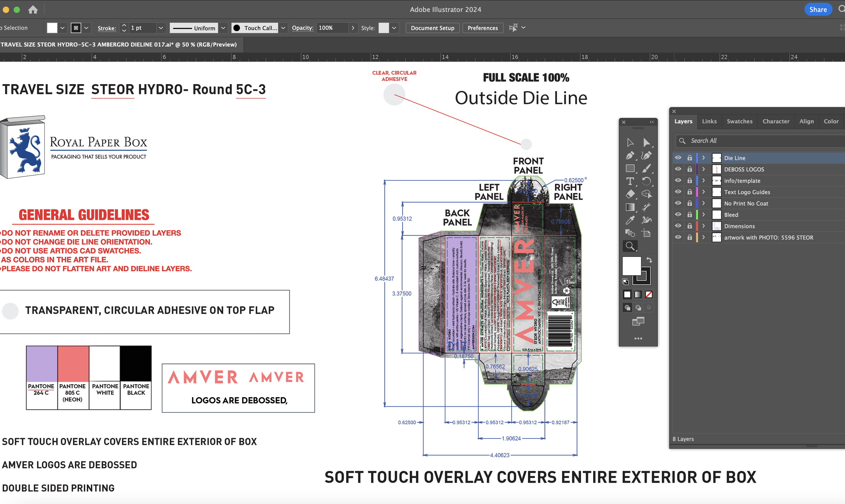Screen dimensions: 845x504
Task: Swap fill and stroke colors
Action: tap(649, 260)
